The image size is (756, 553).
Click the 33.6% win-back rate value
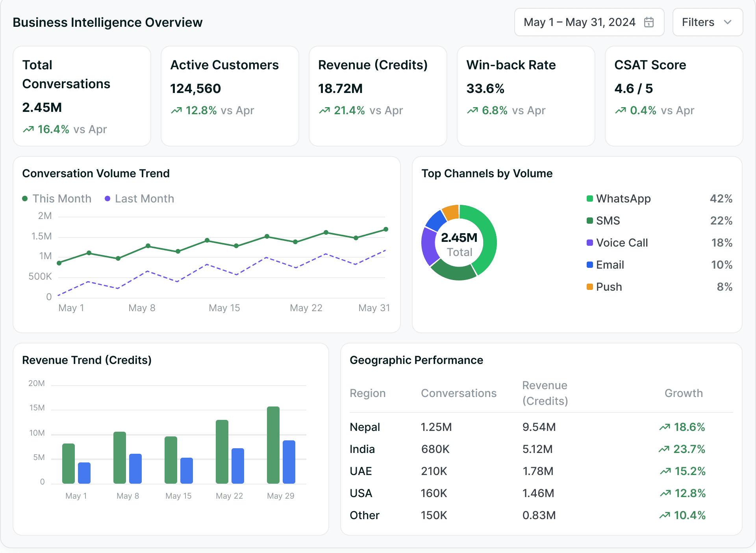[485, 89]
